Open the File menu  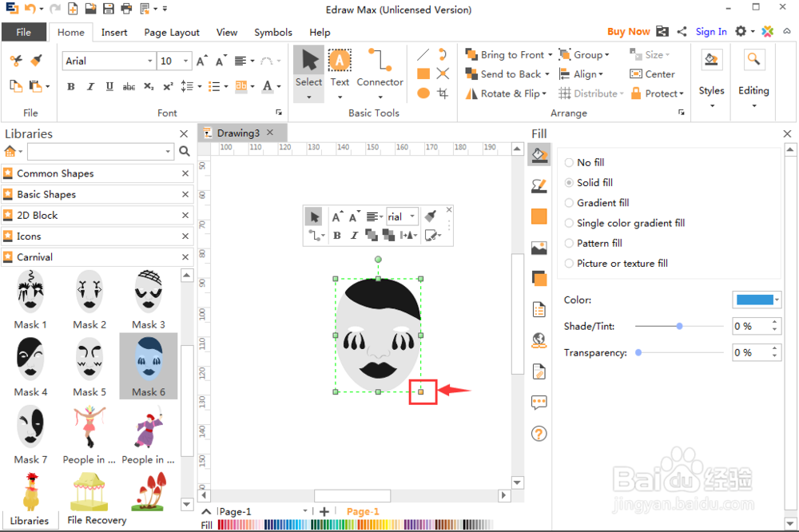23,32
